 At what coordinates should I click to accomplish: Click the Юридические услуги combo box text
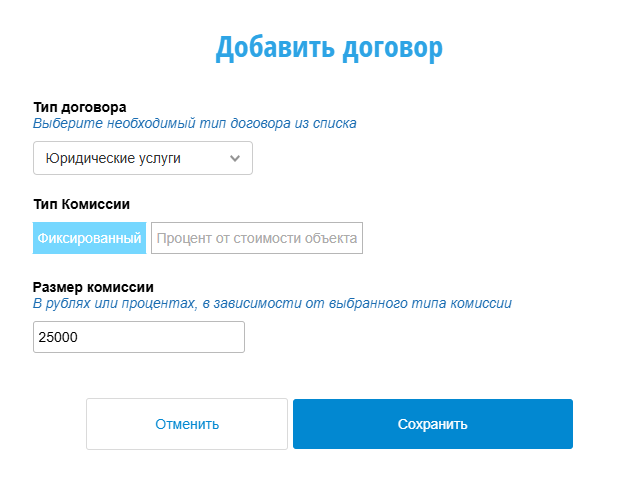click(113, 158)
